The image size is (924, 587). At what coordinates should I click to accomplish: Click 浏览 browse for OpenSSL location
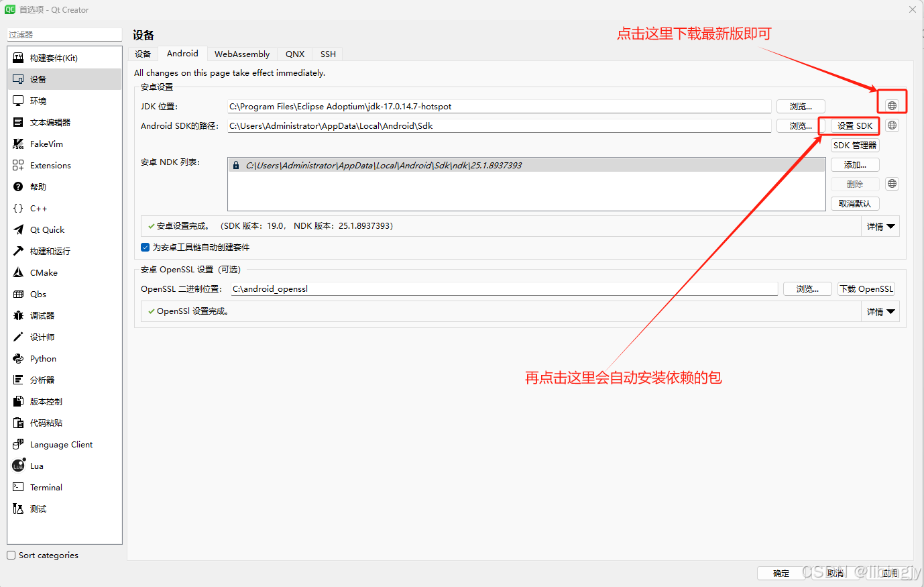[x=807, y=288]
